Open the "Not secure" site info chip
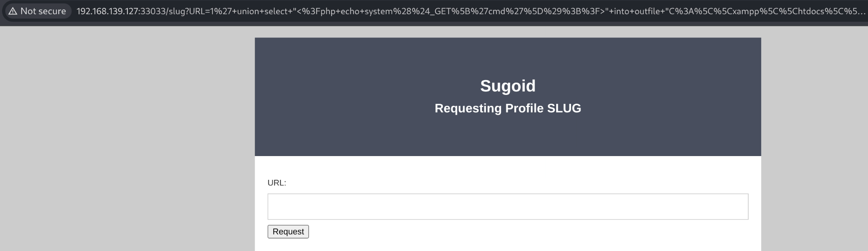The width and height of the screenshot is (868, 251). tap(38, 11)
